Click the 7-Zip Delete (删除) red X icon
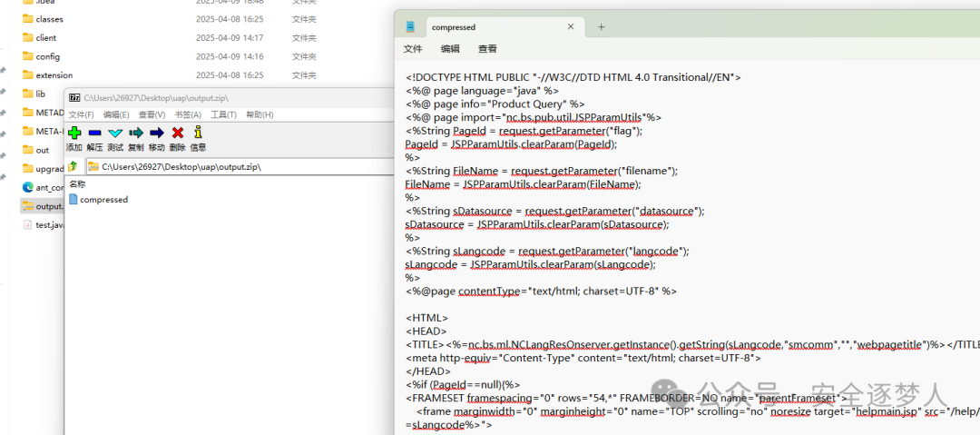The height and width of the screenshot is (435, 980). point(178,133)
